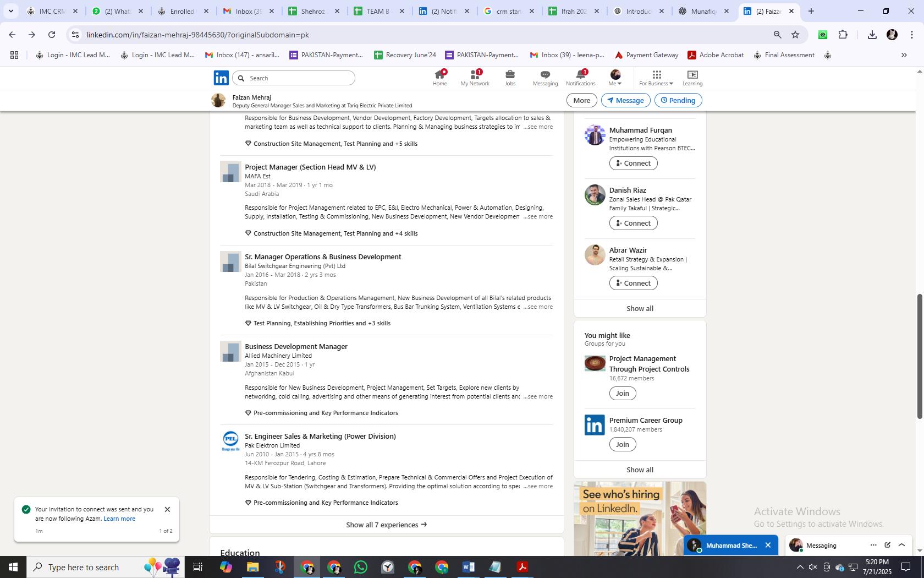Open Word from the taskbar
Image resolution: width=924 pixels, height=578 pixels.
[x=469, y=567]
